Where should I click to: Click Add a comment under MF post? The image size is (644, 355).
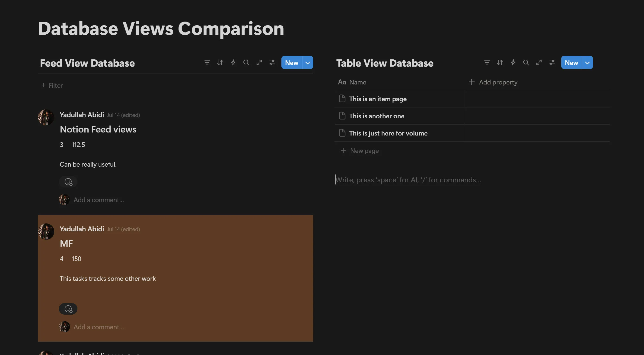(99, 327)
